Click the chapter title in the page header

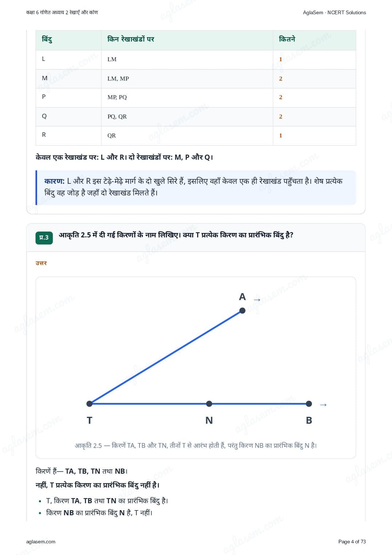click(x=62, y=12)
